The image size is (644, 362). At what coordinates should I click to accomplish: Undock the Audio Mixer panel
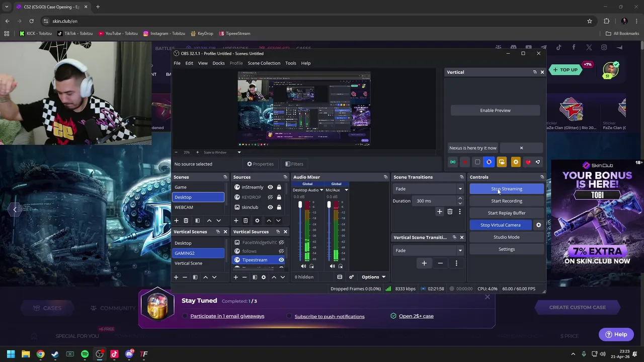(385, 177)
